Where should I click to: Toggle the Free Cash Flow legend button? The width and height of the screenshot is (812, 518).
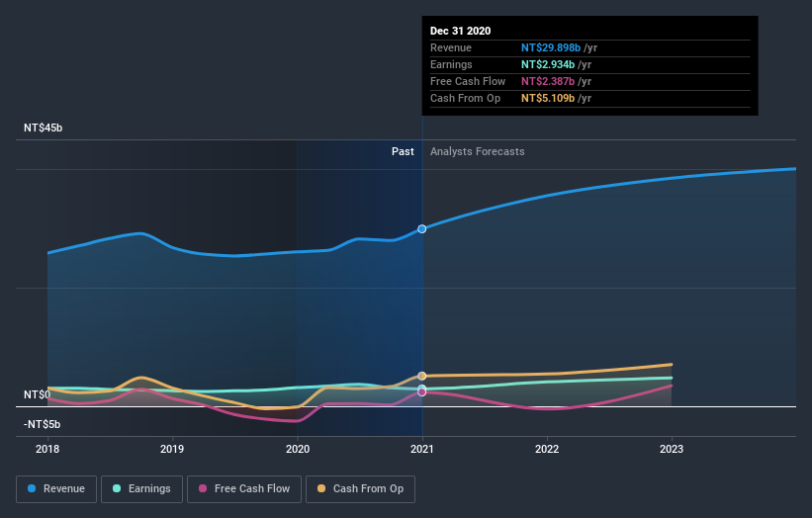pyautogui.click(x=244, y=489)
